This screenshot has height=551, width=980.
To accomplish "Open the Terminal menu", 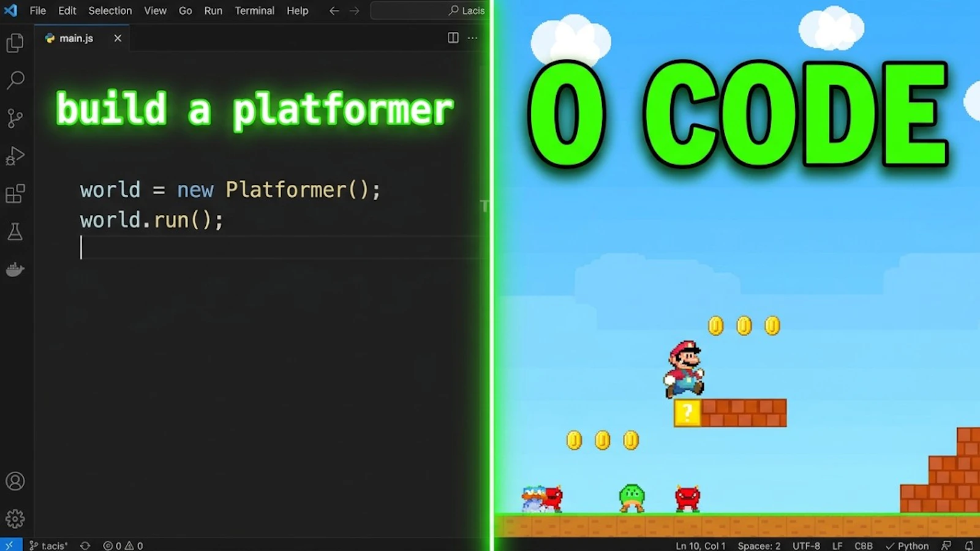I will coord(255,10).
